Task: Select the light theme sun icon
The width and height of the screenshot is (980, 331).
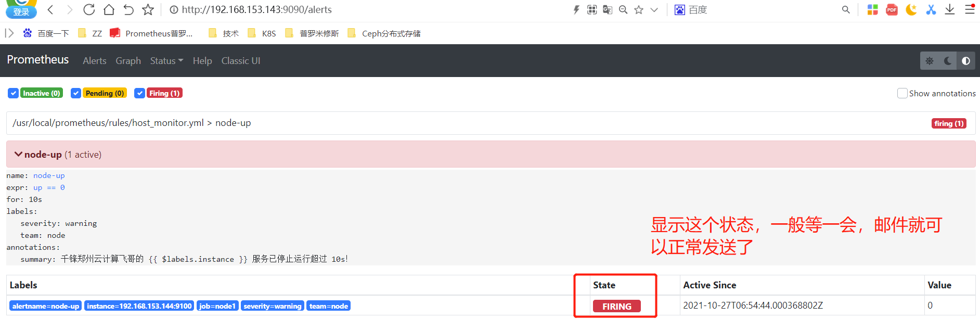Action: click(x=930, y=61)
